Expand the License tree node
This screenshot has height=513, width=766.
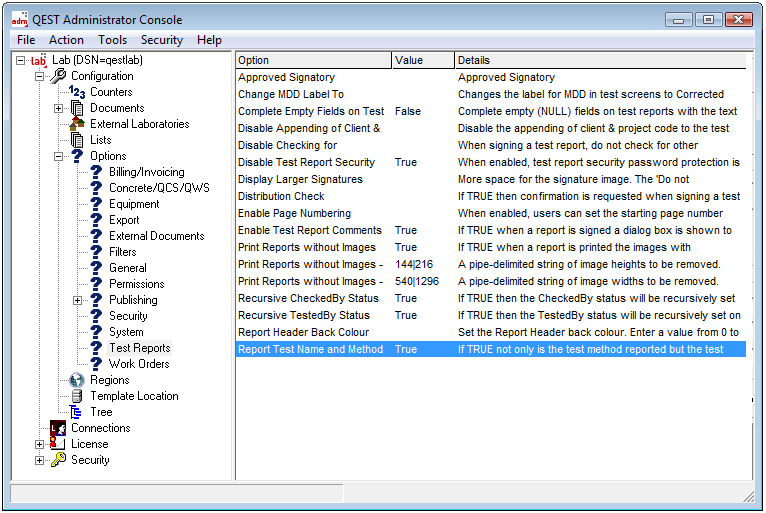tap(40, 444)
